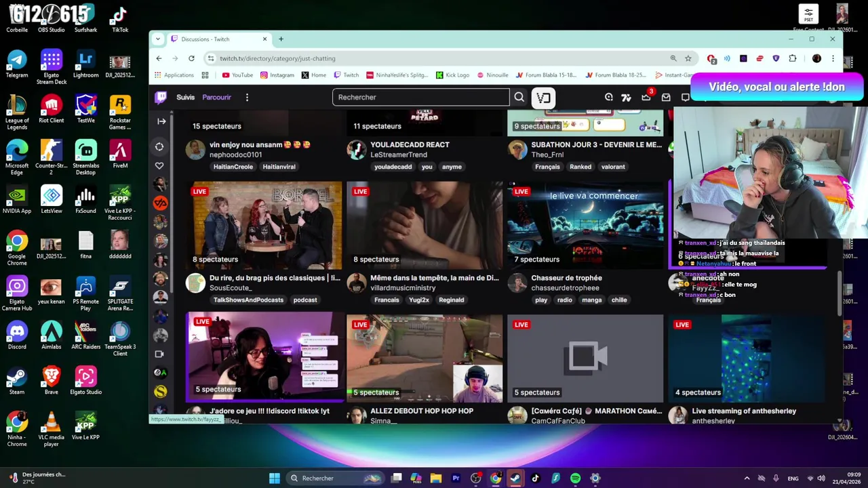
Task: Click the Yugi2x tag
Action: tap(418, 300)
